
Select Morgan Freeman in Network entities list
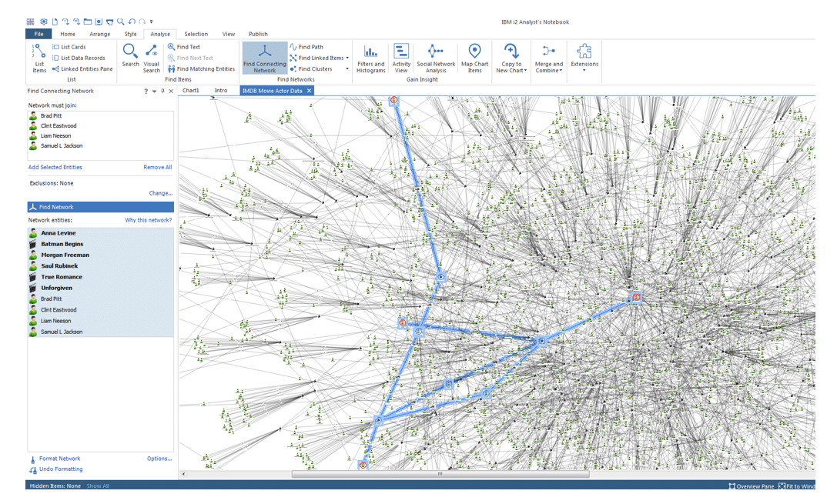pyautogui.click(x=100, y=255)
